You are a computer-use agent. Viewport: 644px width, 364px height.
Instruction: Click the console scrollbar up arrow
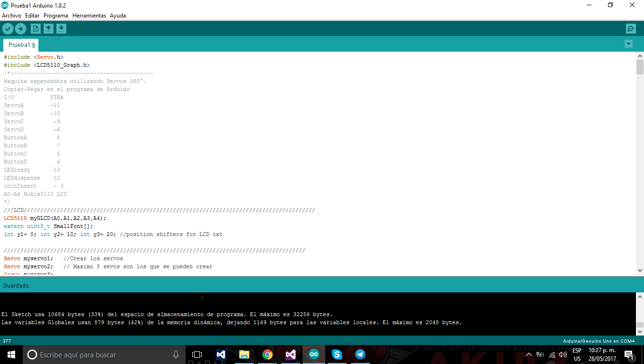(x=640, y=297)
